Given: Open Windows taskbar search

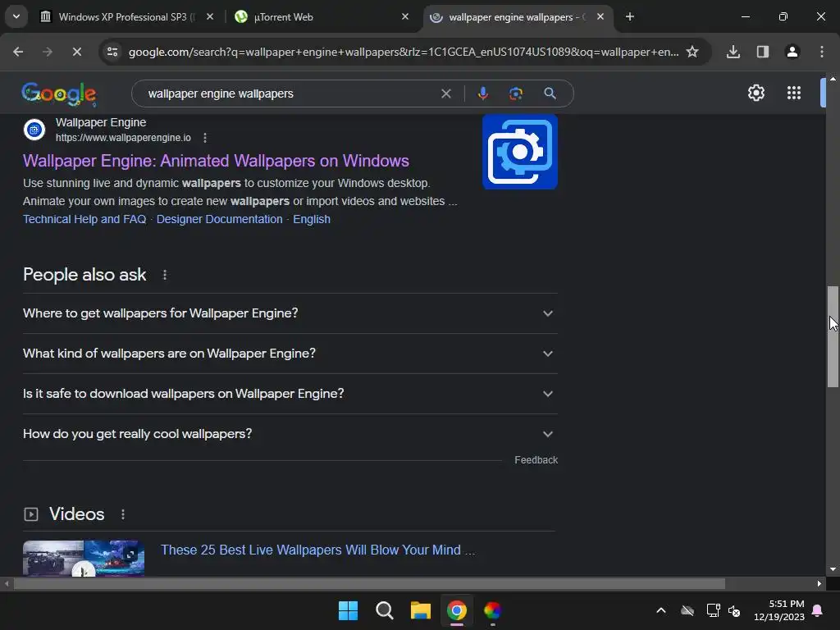Looking at the screenshot, I should pyautogui.click(x=384, y=610).
